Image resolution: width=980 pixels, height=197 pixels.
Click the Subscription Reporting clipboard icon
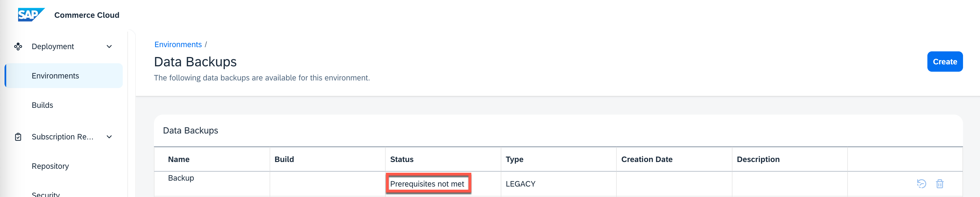(18, 137)
